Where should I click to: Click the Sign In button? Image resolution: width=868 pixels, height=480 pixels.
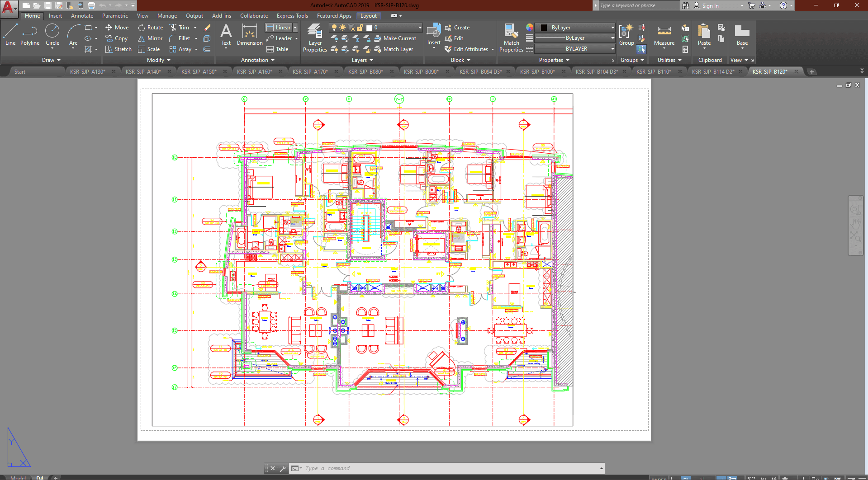point(710,5)
